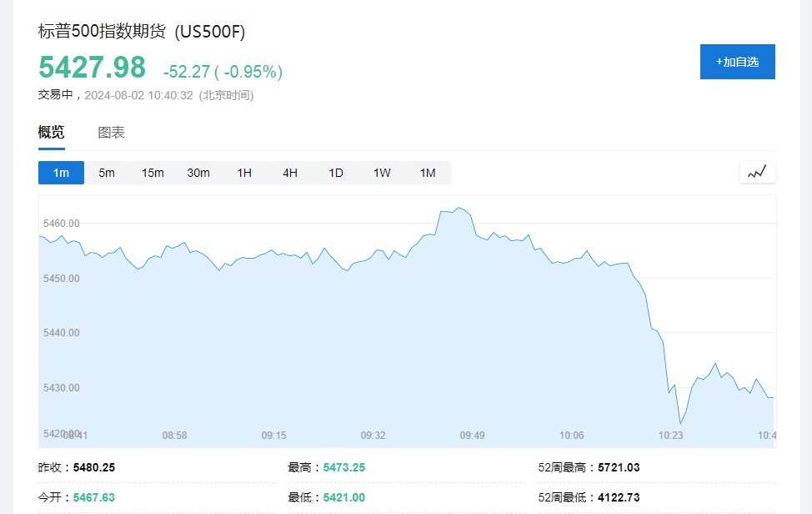The image size is (812, 514).
Task: Click the chart peak near 09:49
Action: (459, 208)
